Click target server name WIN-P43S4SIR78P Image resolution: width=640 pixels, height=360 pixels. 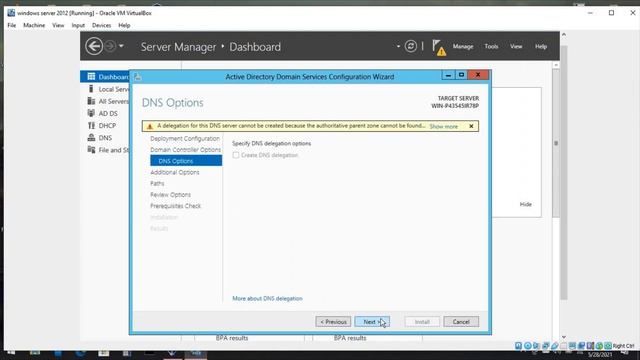(455, 106)
